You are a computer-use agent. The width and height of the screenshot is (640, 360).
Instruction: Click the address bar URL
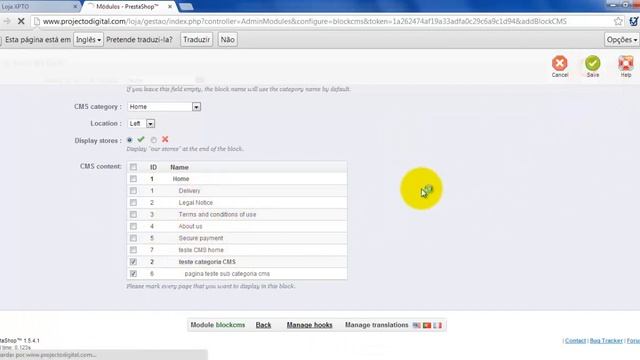click(x=304, y=21)
